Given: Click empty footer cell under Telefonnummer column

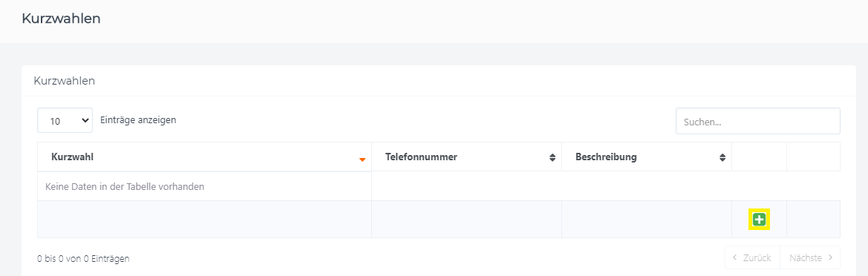Looking at the screenshot, I should click(x=466, y=219).
